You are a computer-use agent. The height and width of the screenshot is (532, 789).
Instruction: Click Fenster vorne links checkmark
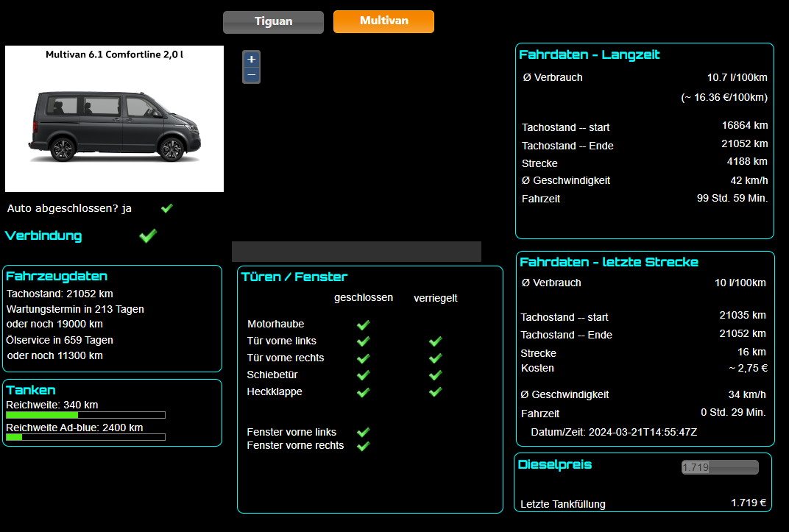(x=363, y=432)
